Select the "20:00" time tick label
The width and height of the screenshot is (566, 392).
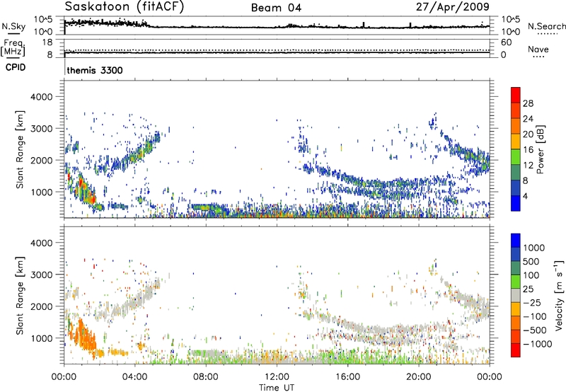coord(418,377)
